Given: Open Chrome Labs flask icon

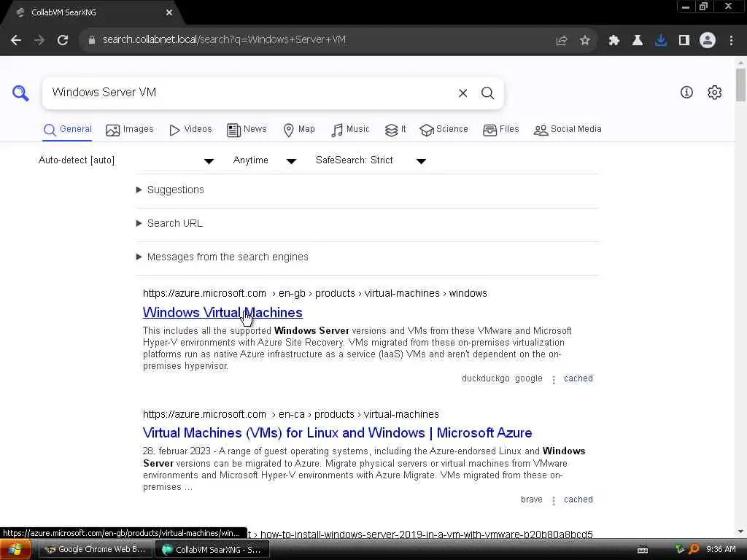Looking at the screenshot, I should pyautogui.click(x=638, y=41).
